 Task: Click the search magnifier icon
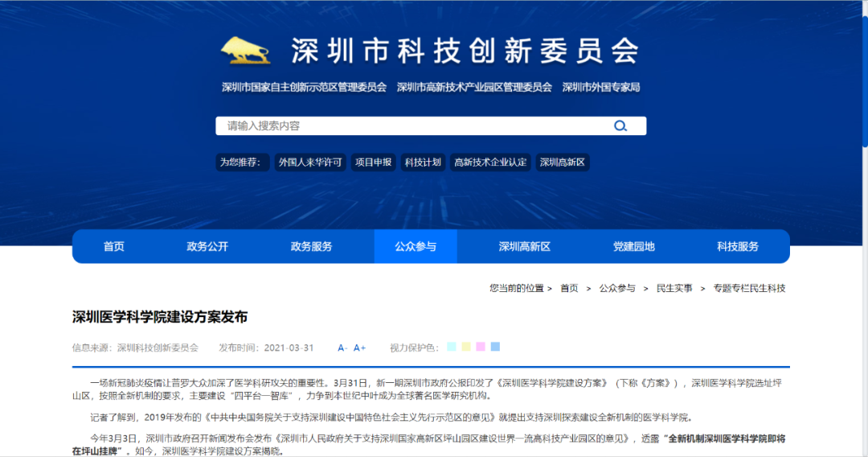coord(620,126)
